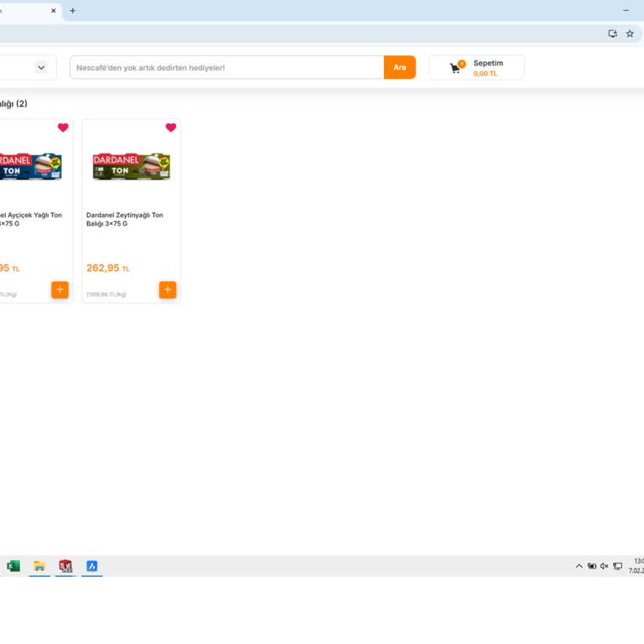The width and height of the screenshot is (644, 644).
Task: Open SolidWorks from the taskbar
Action: click(x=65, y=566)
